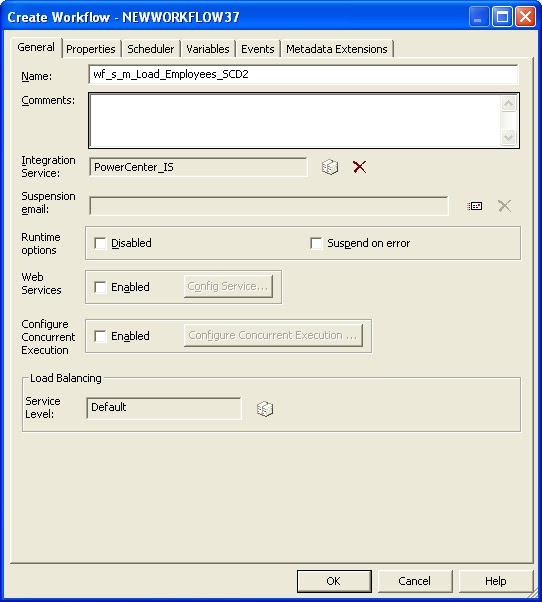Browse Service Level with the cube icon
The width and height of the screenshot is (542, 602).
pyautogui.click(x=265, y=409)
